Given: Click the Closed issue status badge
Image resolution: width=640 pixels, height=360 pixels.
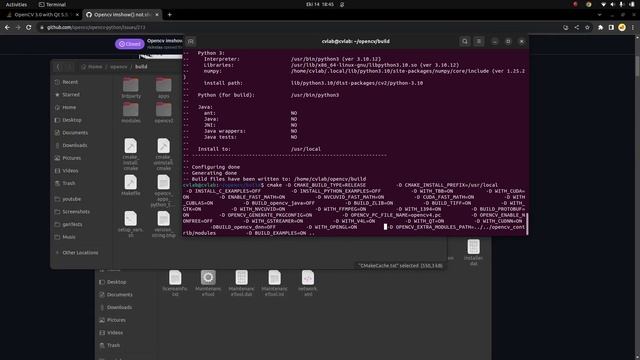Looking at the screenshot, I should tap(129, 44).
